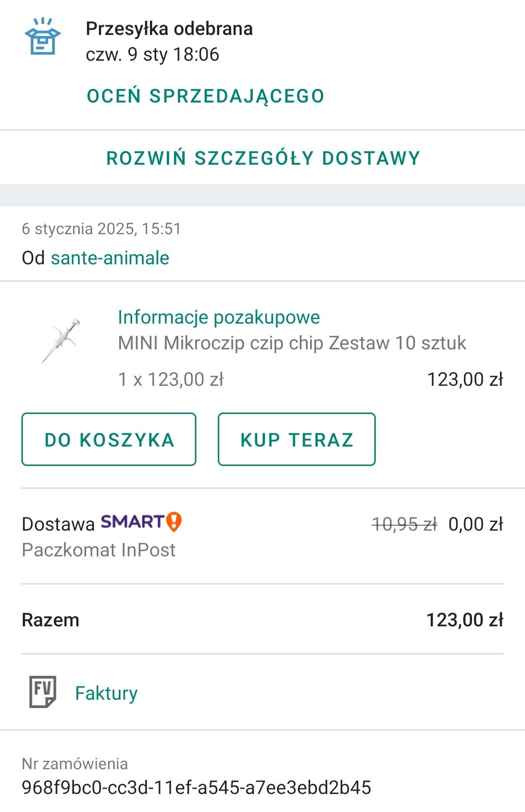Add product with Do koszyka button
The image size is (525, 812).
click(109, 439)
